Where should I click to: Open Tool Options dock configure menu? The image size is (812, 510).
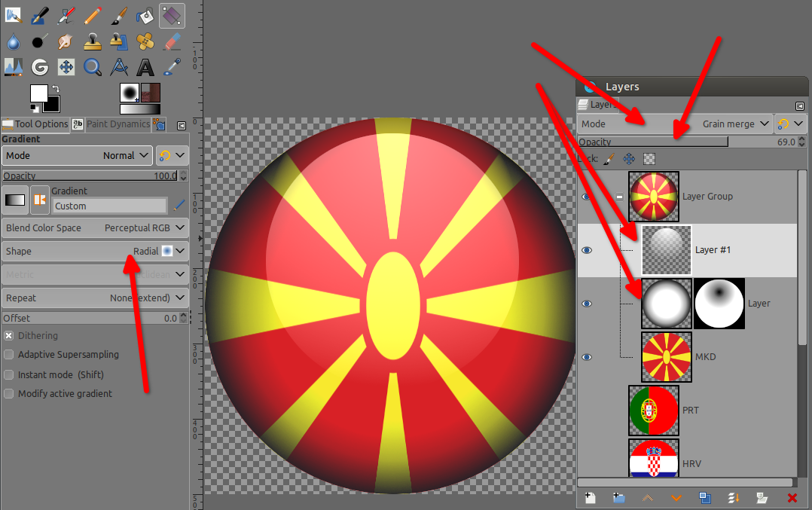[x=182, y=125]
